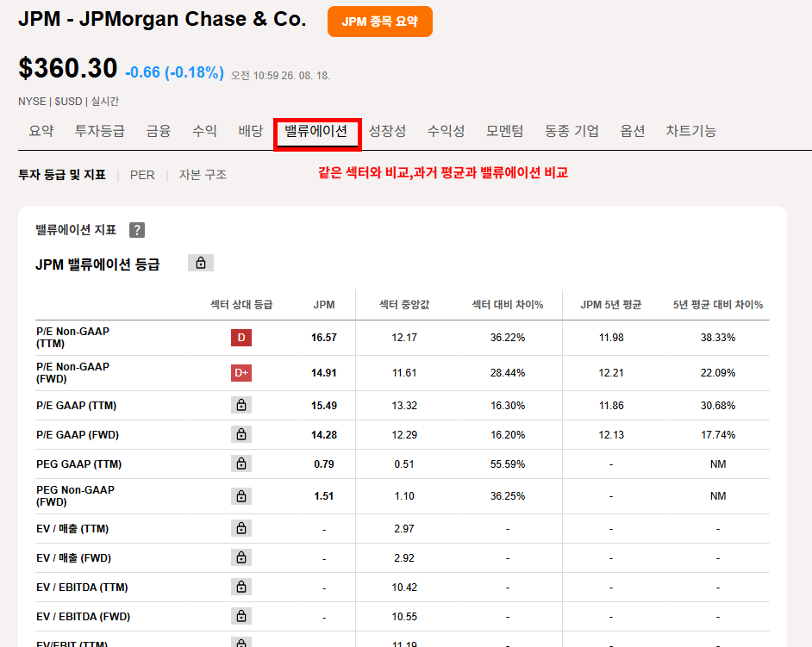Open the 요약 tab

tap(41, 131)
